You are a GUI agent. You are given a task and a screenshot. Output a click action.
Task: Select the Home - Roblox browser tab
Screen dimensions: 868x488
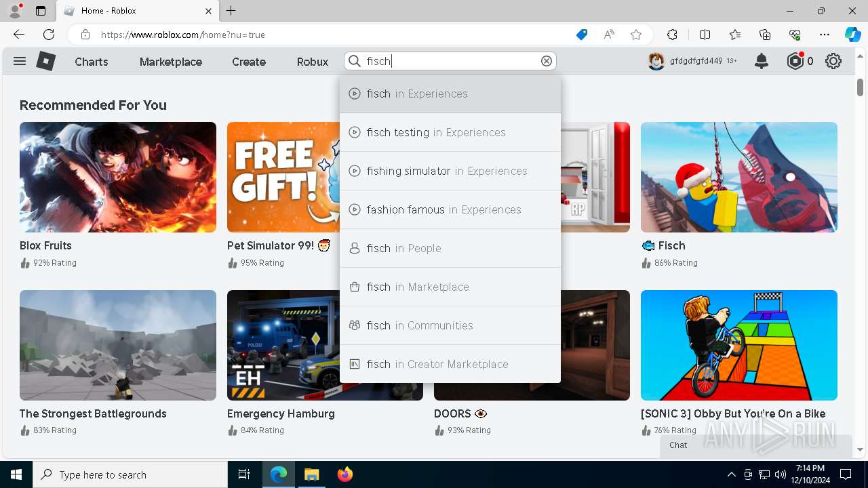coord(138,11)
